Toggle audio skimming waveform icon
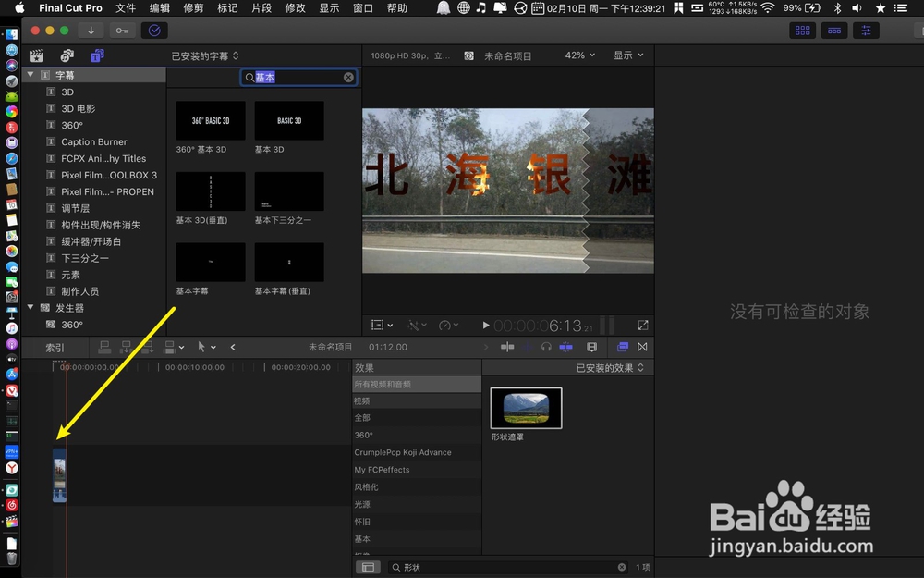 pyautogui.click(x=527, y=347)
